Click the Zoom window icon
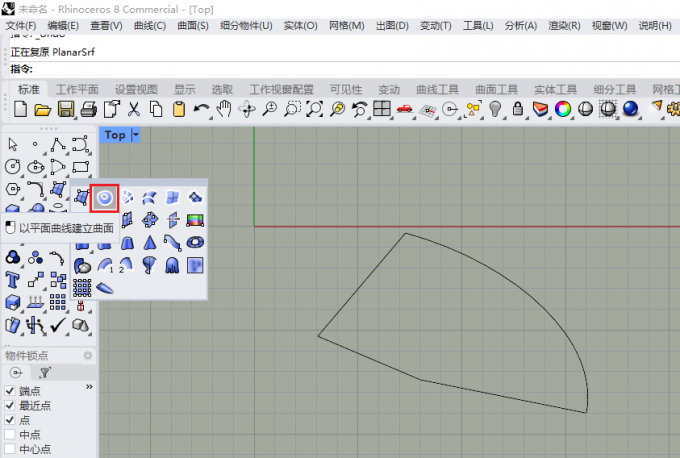Image resolution: width=680 pixels, height=458 pixels. pos(292,109)
